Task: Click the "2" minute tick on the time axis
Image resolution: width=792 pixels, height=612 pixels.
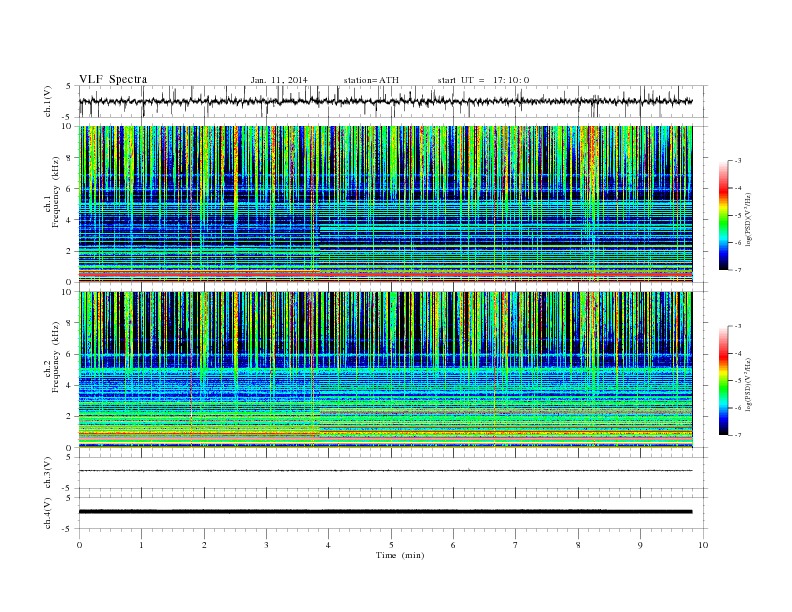Action: coord(204,545)
